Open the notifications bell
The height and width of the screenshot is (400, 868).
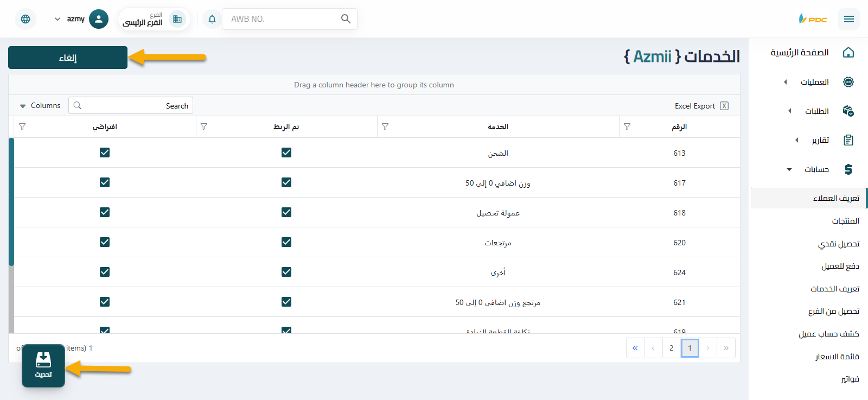coord(212,19)
